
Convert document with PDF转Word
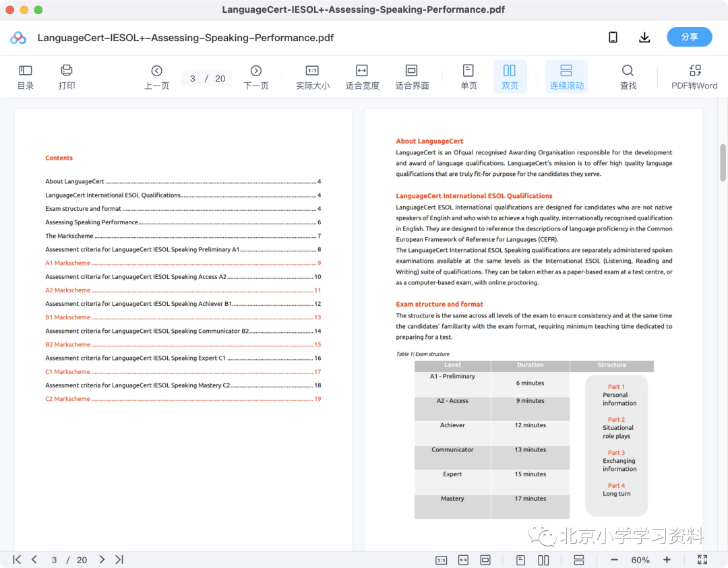(x=694, y=77)
